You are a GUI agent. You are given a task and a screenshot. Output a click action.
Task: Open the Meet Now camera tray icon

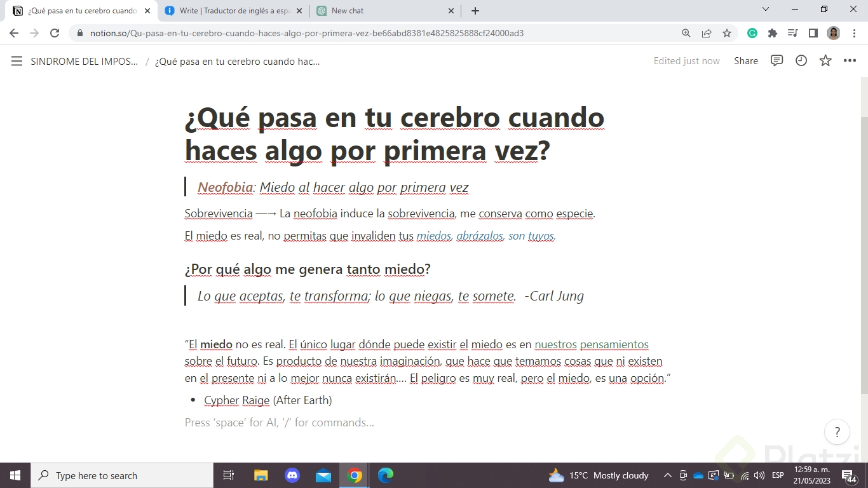click(683, 475)
